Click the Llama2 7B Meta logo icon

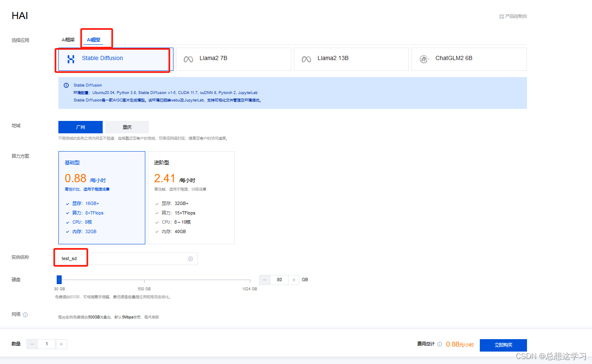point(188,59)
